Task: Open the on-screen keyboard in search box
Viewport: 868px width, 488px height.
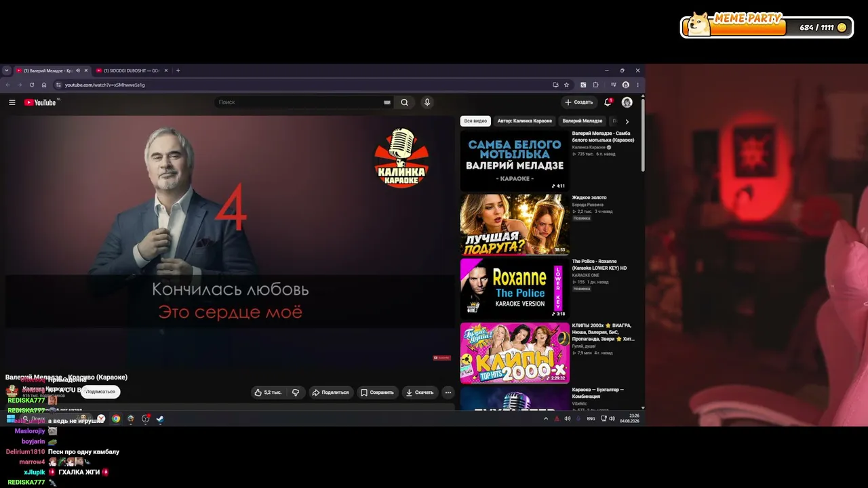Action: click(387, 102)
